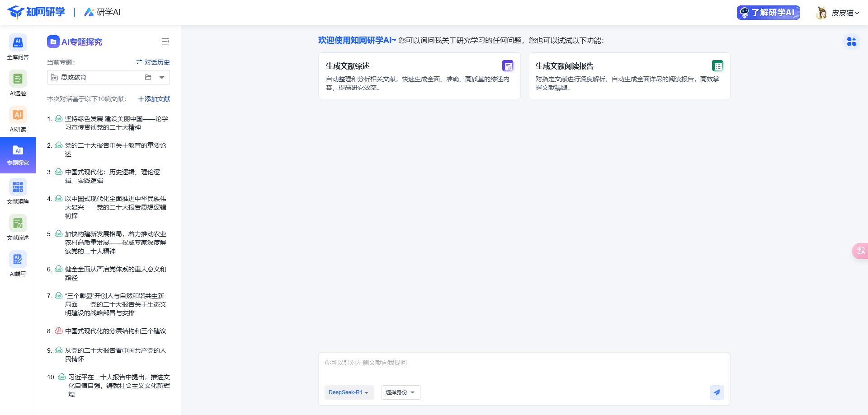Click the four-dot apps icon at top right
Viewport: 868px width, 415px height.
click(x=851, y=42)
